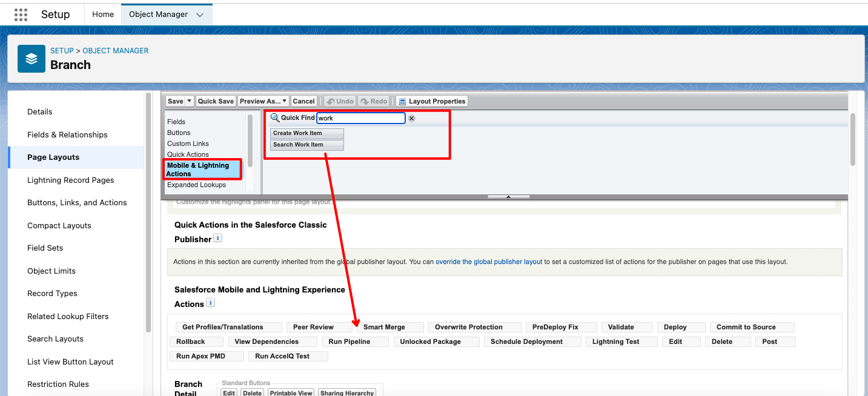Viewport: 868px width, 396px height.
Task: Open List View Button Layout
Action: [70, 361]
